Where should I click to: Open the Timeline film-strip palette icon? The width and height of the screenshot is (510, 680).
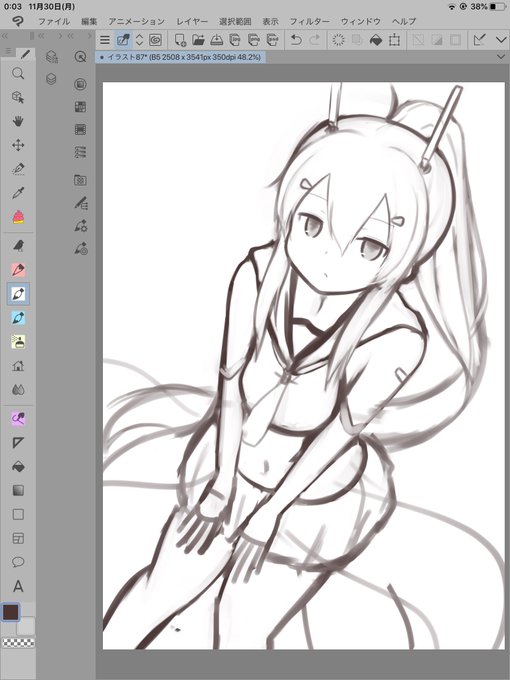point(80,129)
